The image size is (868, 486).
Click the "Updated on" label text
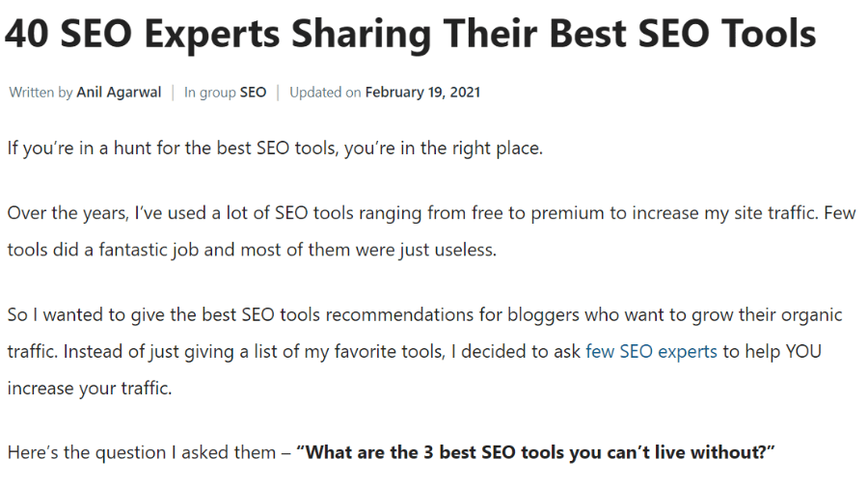point(326,92)
